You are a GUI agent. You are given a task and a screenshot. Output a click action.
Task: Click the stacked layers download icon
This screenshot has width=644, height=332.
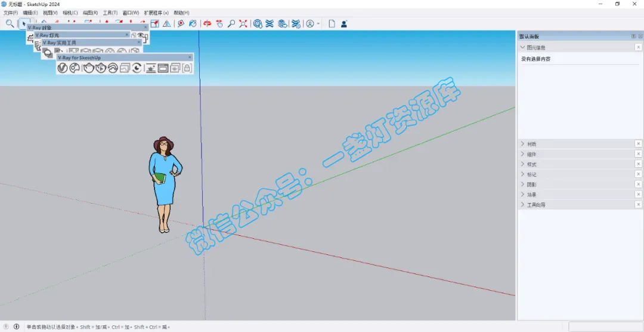coord(283,24)
